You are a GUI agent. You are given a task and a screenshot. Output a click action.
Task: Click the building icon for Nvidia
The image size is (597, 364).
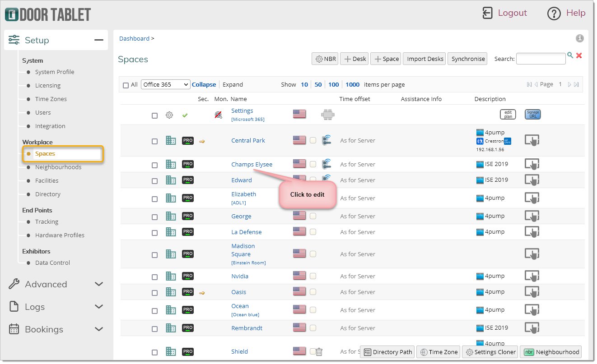click(x=171, y=276)
